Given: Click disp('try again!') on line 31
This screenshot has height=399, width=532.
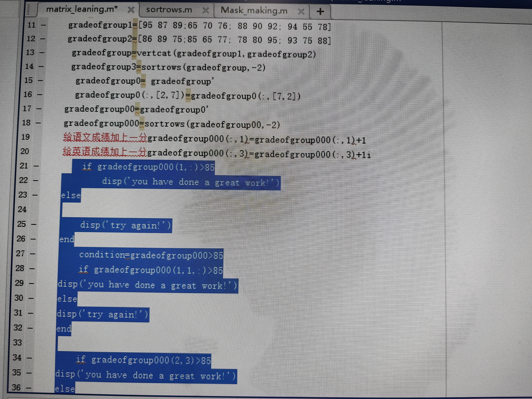Looking at the screenshot, I should coord(103,314).
